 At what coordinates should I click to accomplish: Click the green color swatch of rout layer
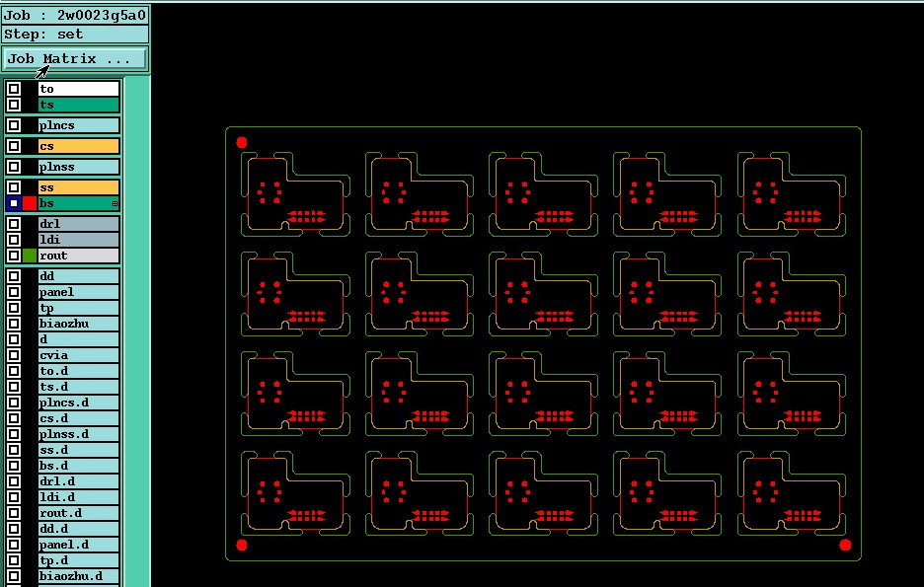click(x=30, y=256)
